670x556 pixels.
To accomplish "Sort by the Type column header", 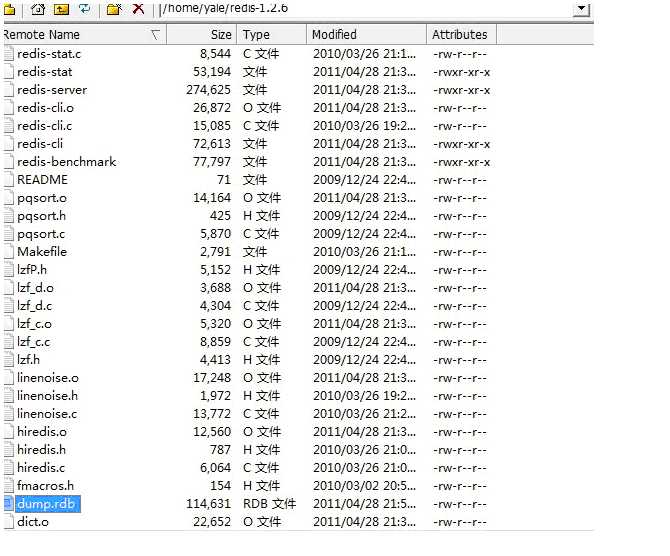I will (272, 34).
